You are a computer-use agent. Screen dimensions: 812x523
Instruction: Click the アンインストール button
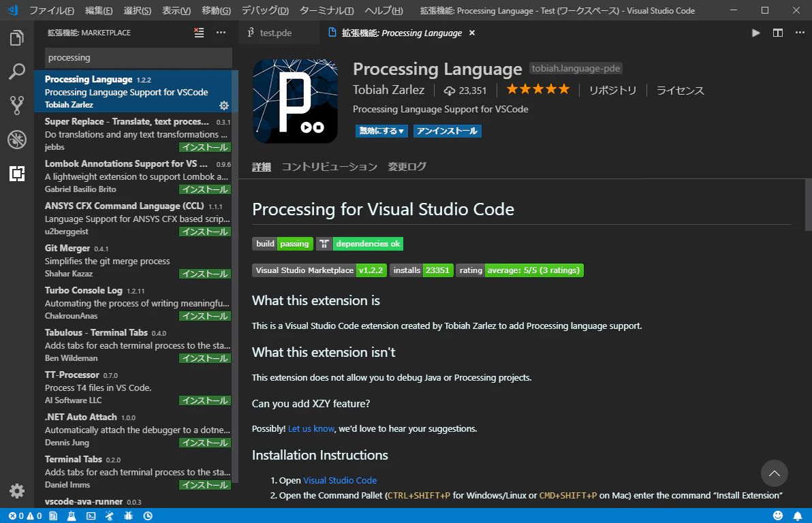447,131
